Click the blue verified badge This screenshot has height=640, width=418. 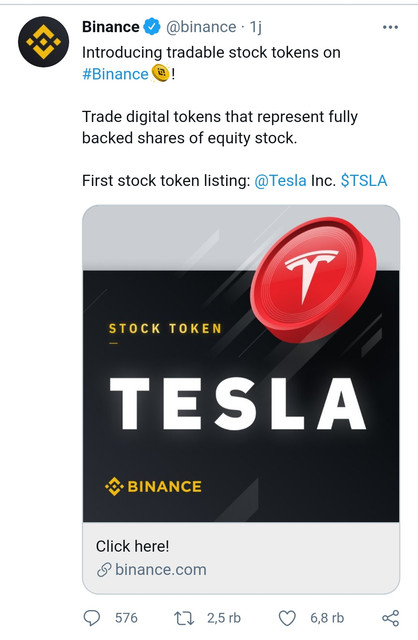152,27
